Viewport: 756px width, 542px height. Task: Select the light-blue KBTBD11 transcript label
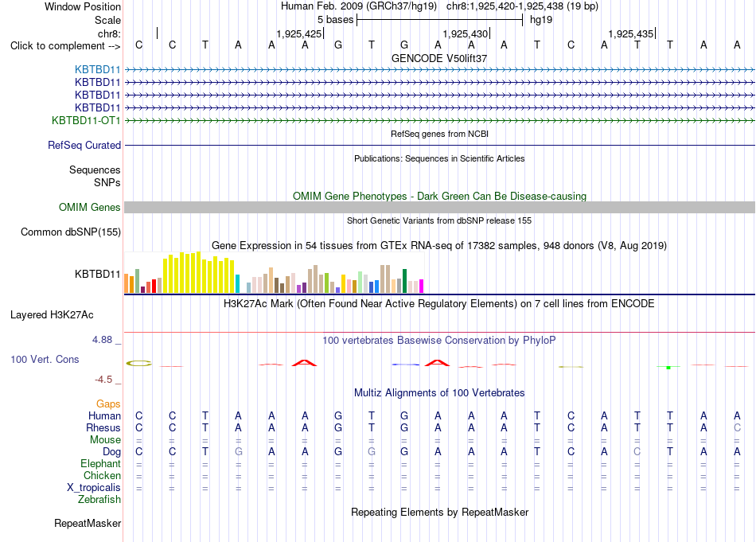coord(97,69)
